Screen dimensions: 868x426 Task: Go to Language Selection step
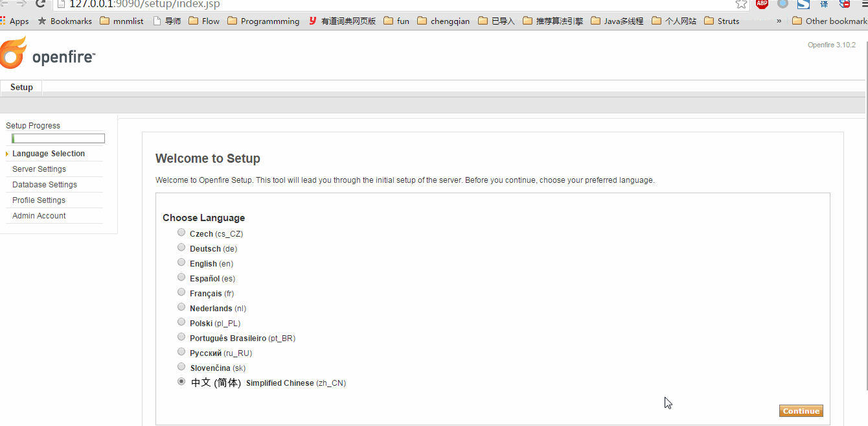(x=49, y=154)
